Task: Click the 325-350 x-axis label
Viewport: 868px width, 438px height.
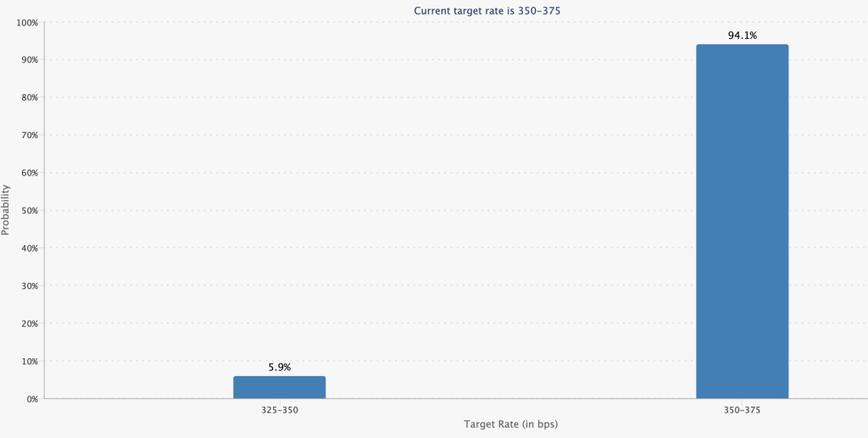Action: (x=280, y=409)
